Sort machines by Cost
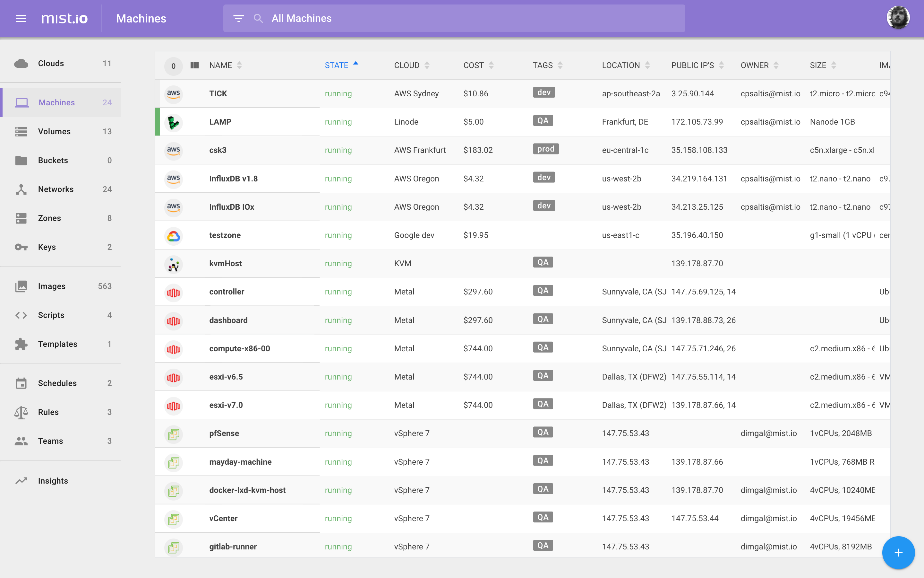The image size is (924, 578). 478,66
